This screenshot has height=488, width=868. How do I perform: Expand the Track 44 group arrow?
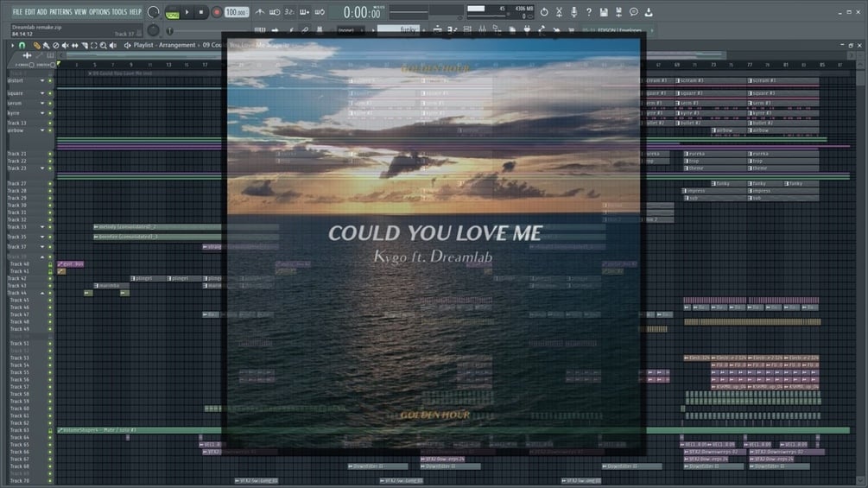(42, 293)
